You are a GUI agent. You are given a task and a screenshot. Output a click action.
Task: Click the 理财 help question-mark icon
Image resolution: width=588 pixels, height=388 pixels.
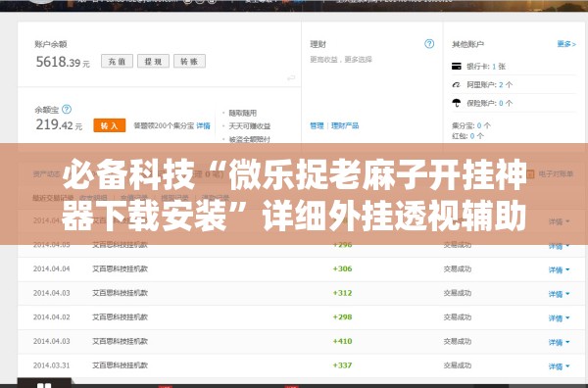[429, 44]
